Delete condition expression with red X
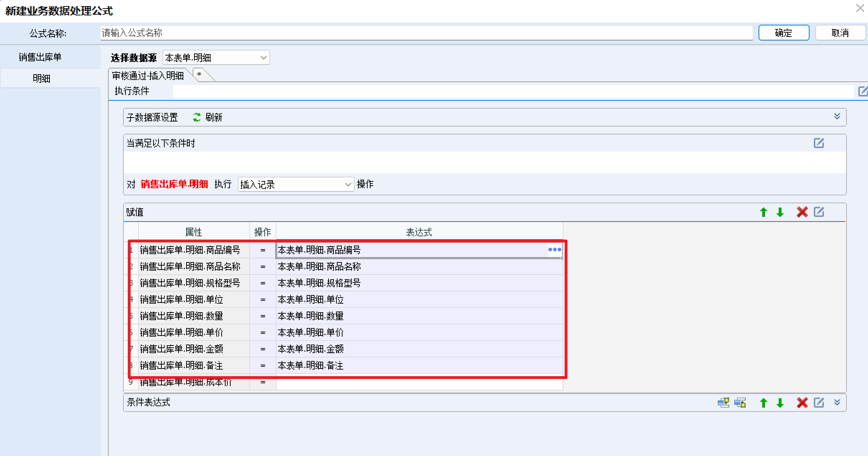This screenshot has height=456, width=868. [x=802, y=403]
